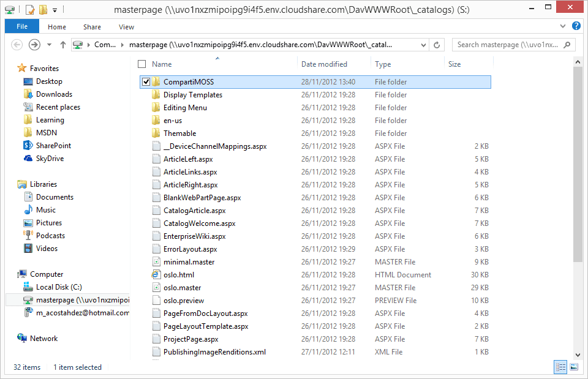Open the SharePoint favorite icon
The width and height of the screenshot is (588, 379).
coord(28,145)
